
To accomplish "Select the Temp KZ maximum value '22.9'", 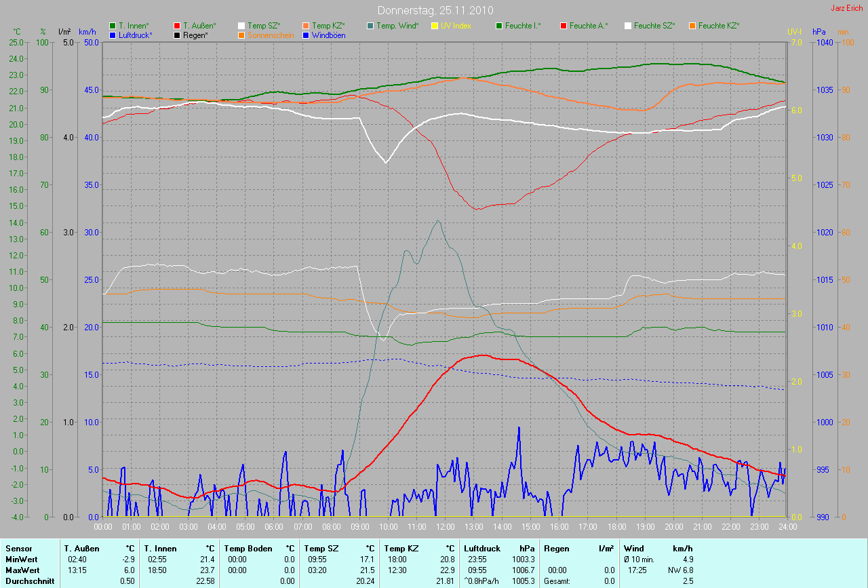I will [x=446, y=570].
